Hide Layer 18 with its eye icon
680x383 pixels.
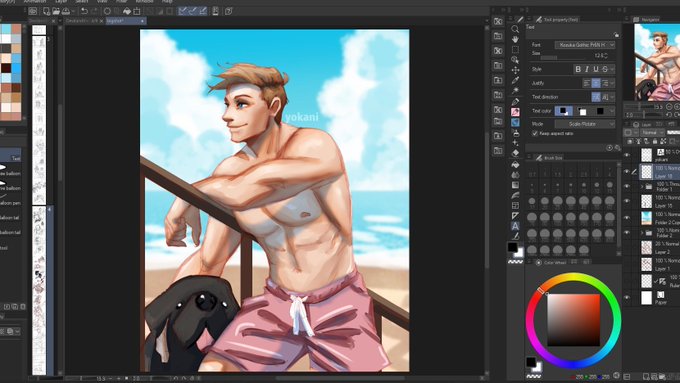(x=627, y=171)
